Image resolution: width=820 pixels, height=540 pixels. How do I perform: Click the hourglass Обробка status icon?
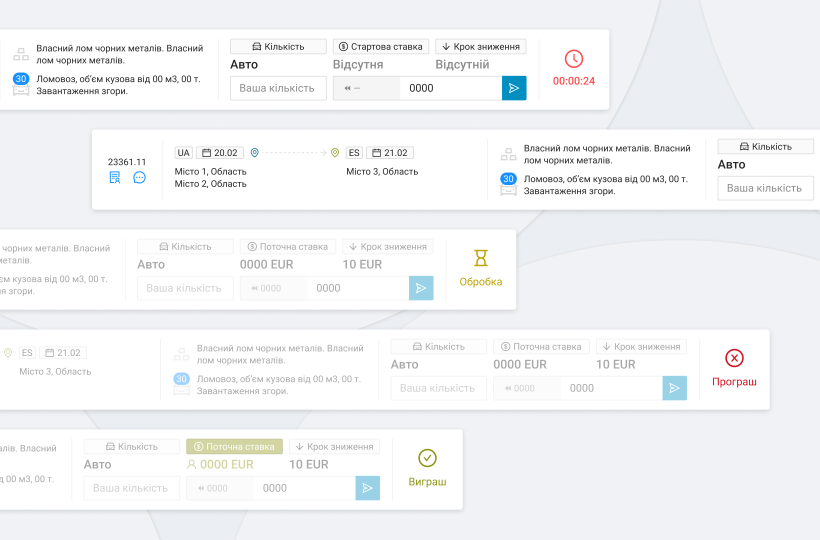(x=481, y=258)
